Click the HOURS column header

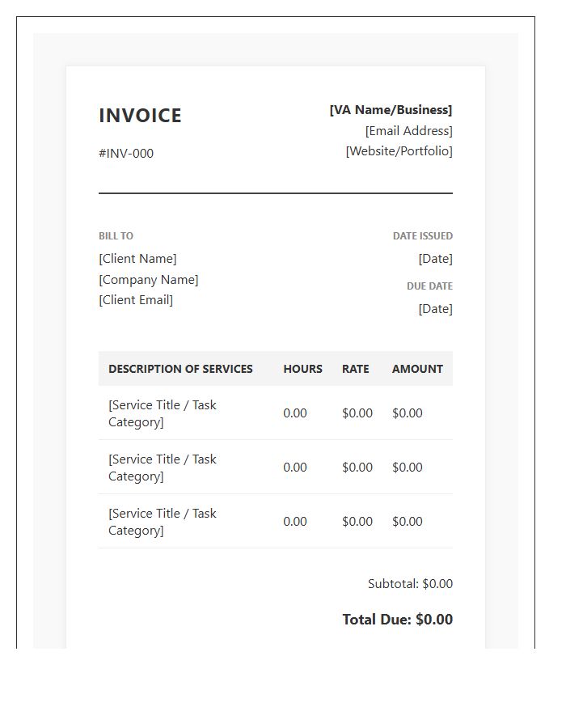(302, 369)
